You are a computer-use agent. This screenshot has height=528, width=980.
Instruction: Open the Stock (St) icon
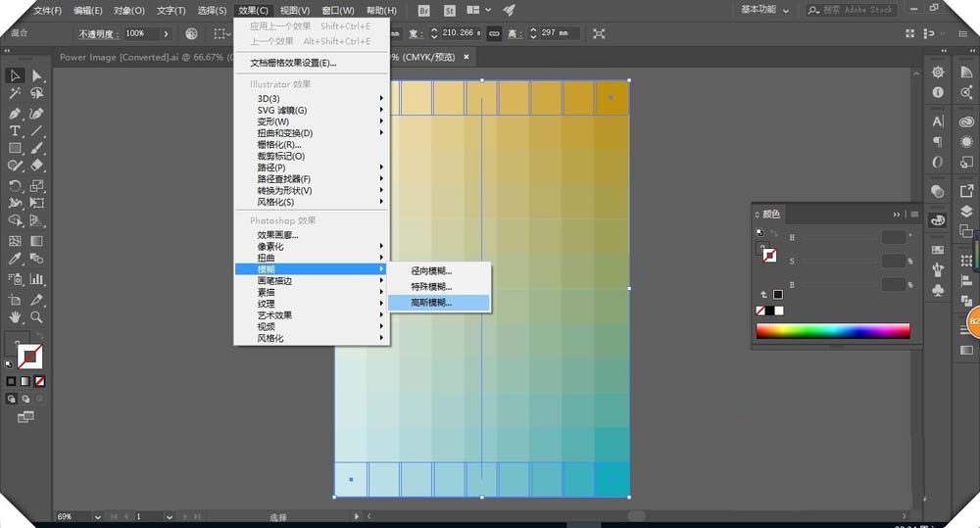coord(450,11)
